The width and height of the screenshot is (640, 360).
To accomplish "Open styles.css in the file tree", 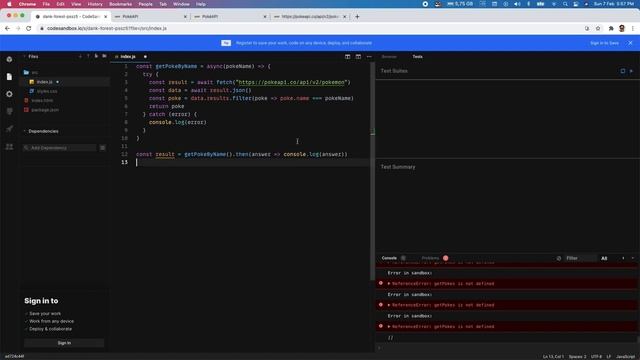I will coord(47,91).
